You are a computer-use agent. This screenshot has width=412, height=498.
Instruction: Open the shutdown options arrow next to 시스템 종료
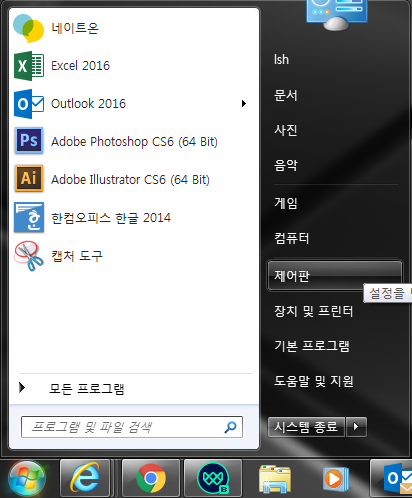356,427
